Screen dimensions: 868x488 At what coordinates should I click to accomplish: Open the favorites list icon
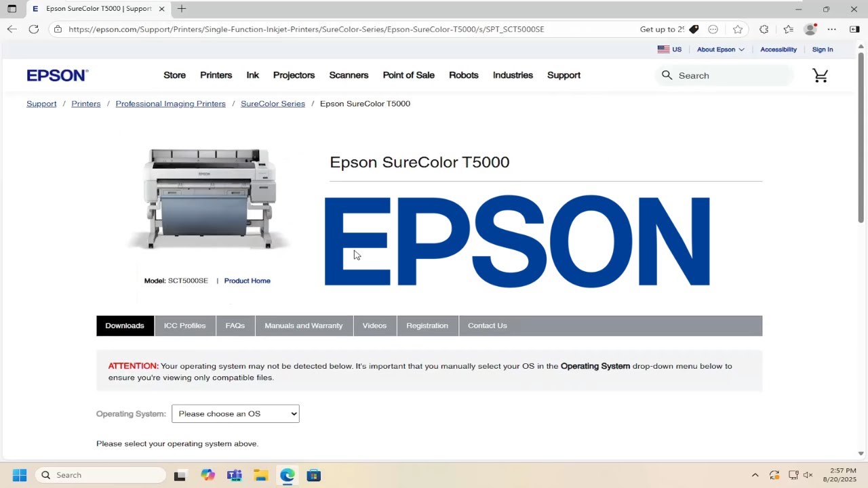pyautogui.click(x=788, y=29)
